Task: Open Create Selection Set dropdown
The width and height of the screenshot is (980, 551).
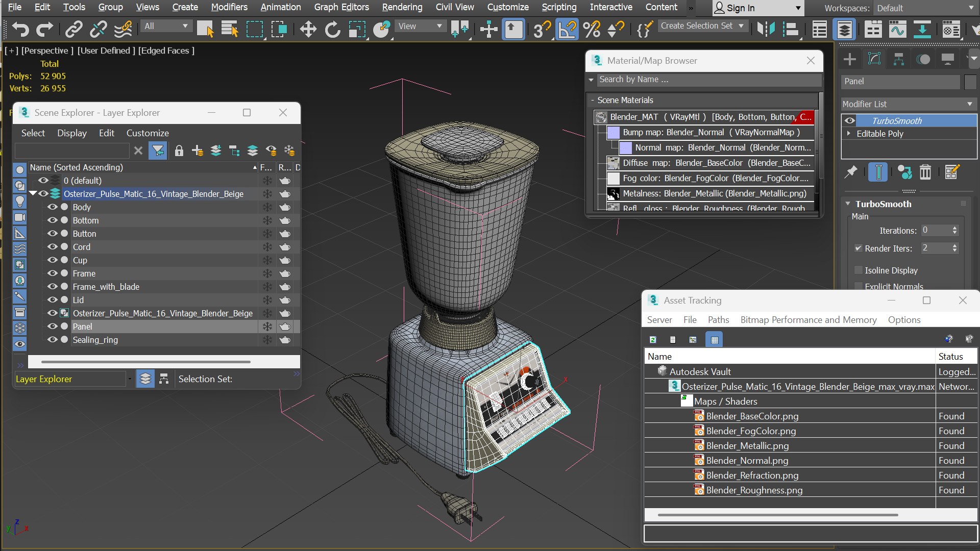Action: pos(702,26)
